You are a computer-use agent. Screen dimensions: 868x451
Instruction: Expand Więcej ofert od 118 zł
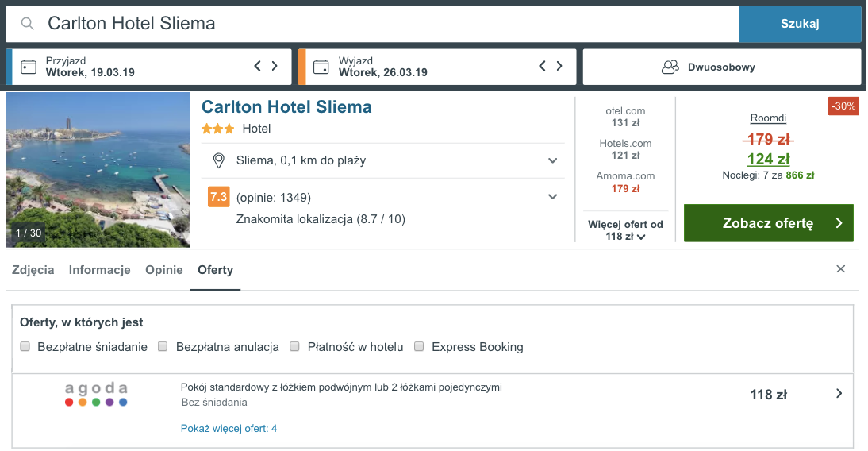pyautogui.click(x=625, y=230)
